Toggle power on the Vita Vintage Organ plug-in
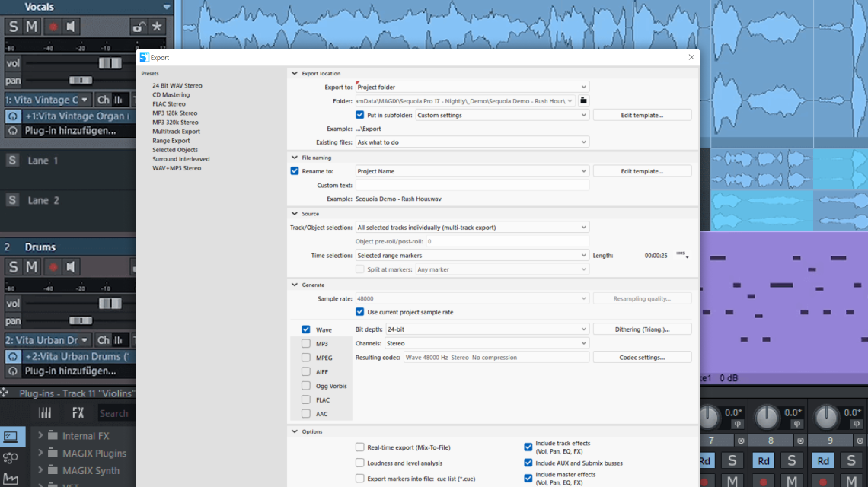 tap(13, 116)
